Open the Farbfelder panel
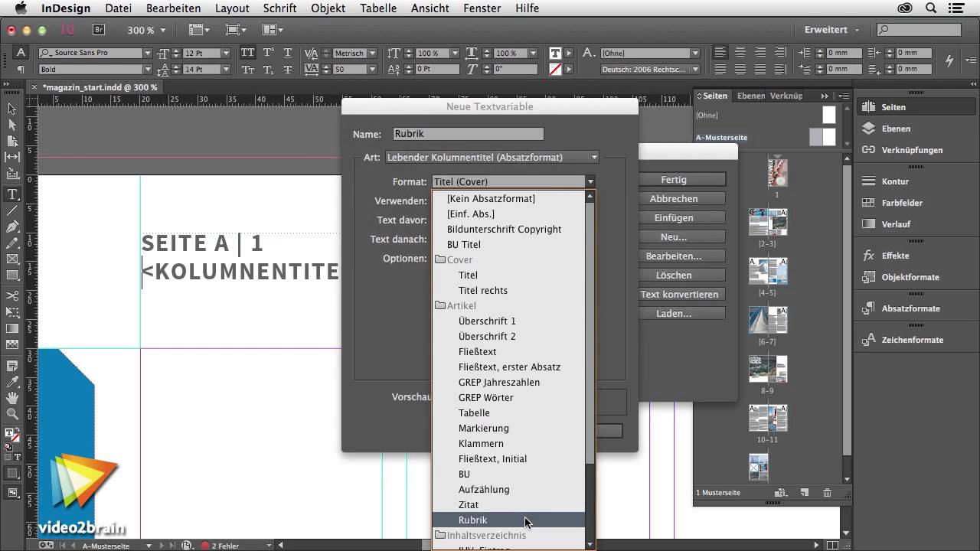 pos(901,203)
